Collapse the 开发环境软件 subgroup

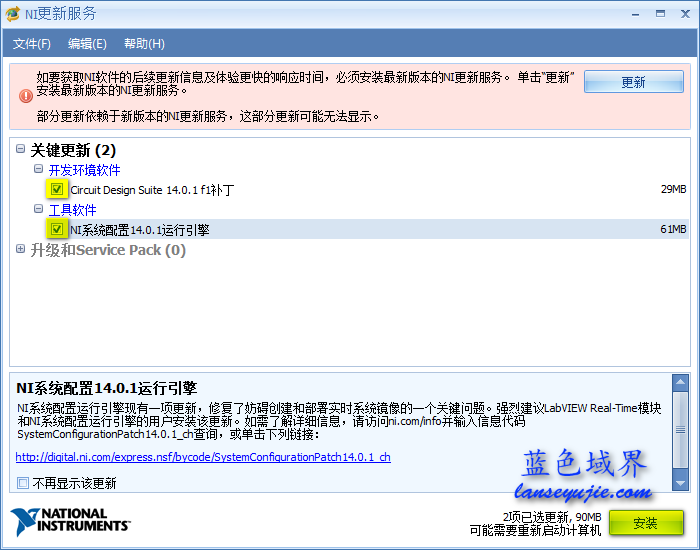[x=38, y=169]
